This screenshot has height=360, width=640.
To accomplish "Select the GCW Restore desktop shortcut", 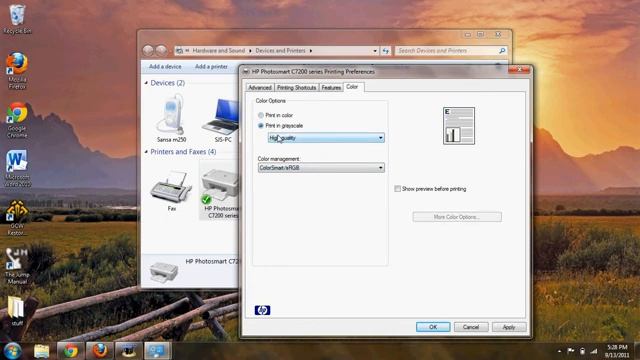I will point(17,218).
